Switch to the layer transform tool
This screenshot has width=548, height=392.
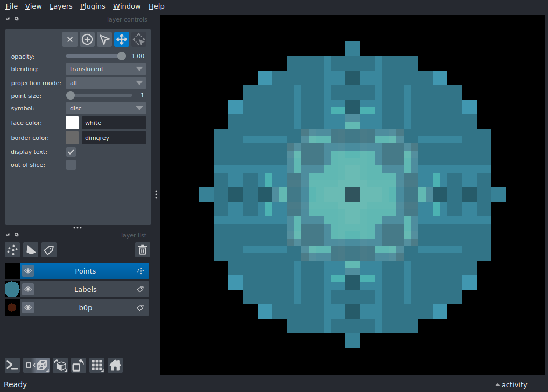(x=138, y=39)
